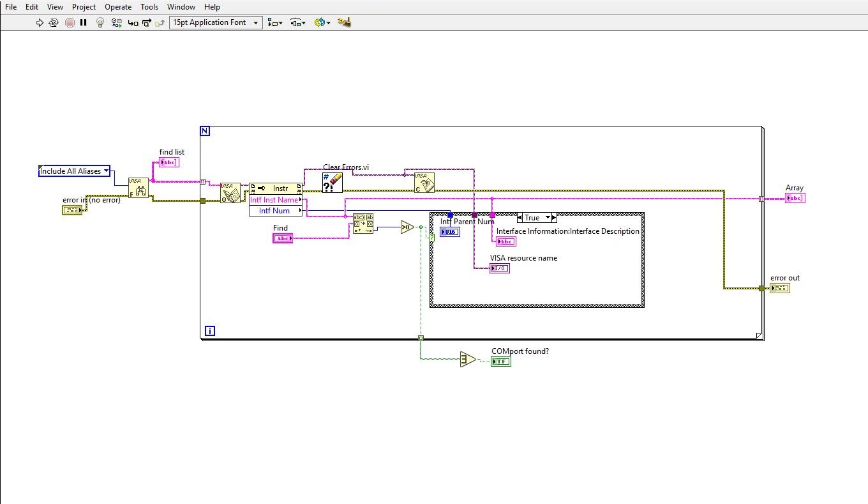Open the Edit menu
This screenshot has height=504, width=868.
pos(32,7)
